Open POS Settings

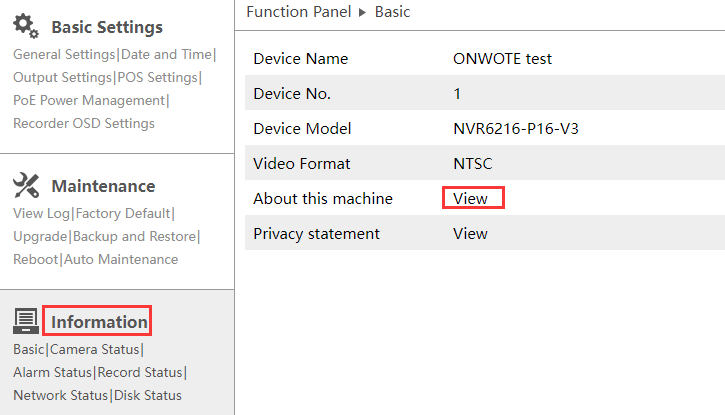click(157, 77)
